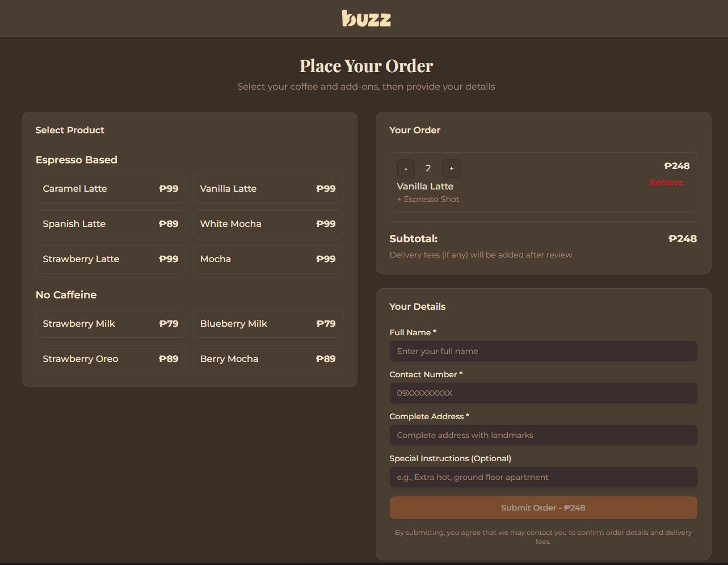Remove the Vanilla Latte from the order

(667, 182)
